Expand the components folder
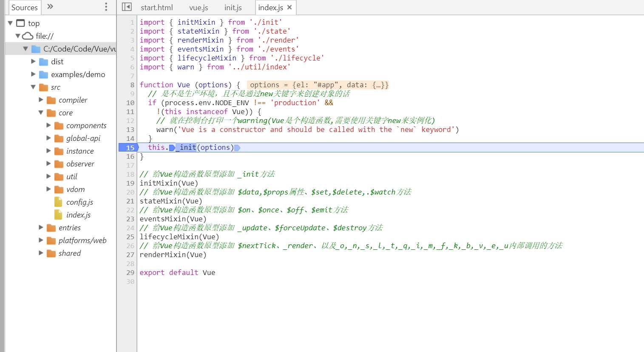This screenshot has height=352, width=644. click(48, 125)
